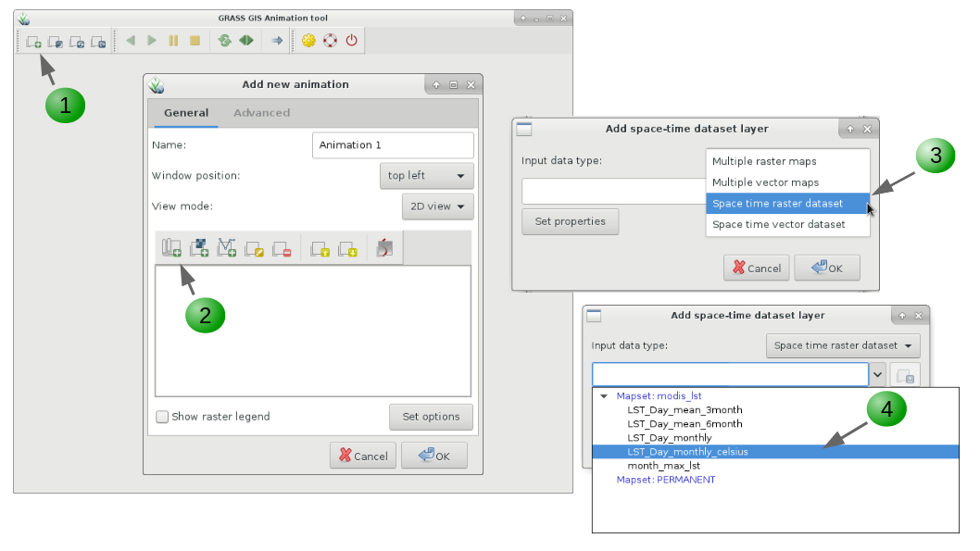Viewport: 980px width, 551px height.
Task: Click OK in upper space-time dataset dialog
Action: tap(827, 268)
